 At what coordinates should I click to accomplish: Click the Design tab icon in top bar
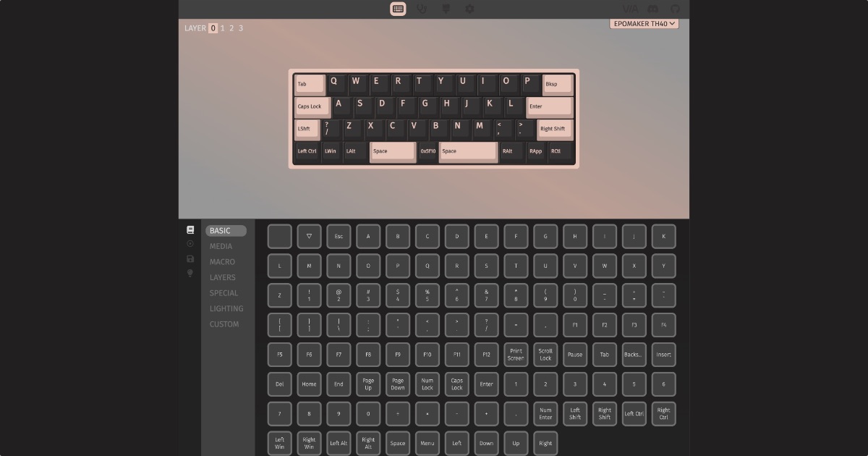pyautogui.click(x=446, y=9)
